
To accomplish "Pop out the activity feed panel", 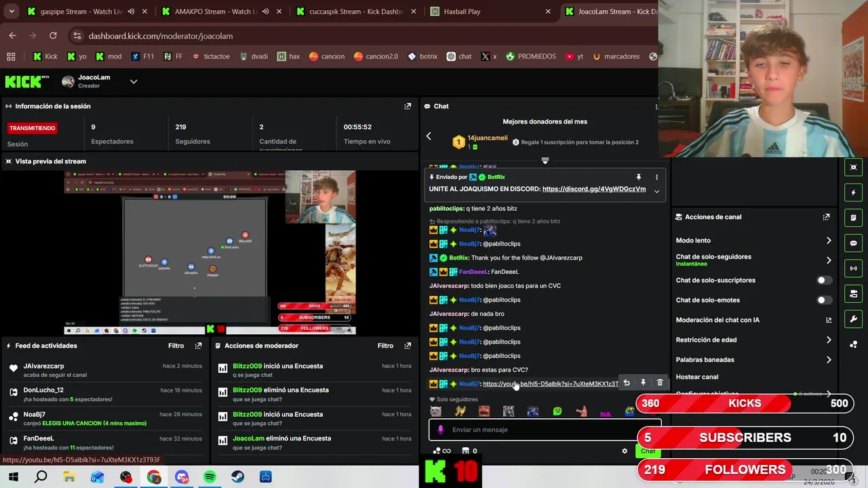I will [x=198, y=346].
